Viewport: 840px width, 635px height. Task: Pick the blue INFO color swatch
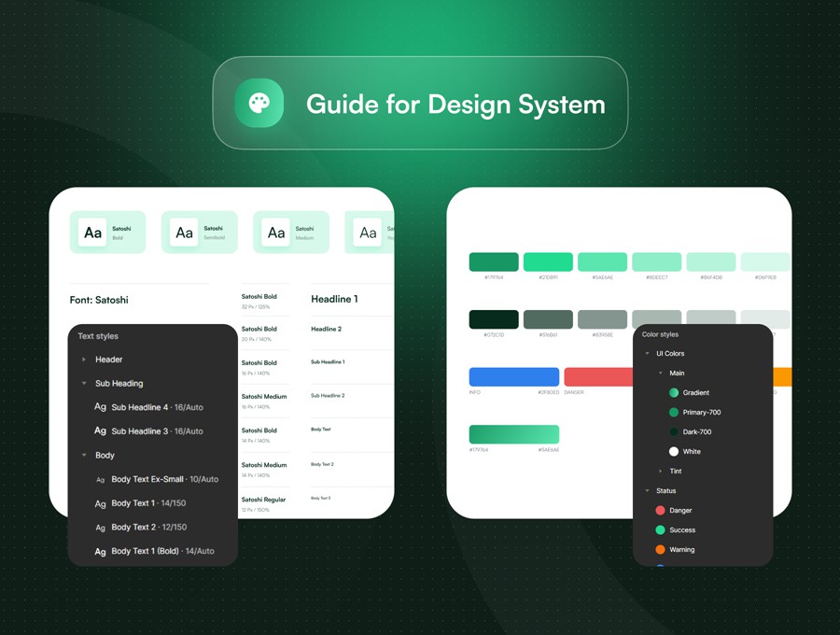(x=513, y=377)
